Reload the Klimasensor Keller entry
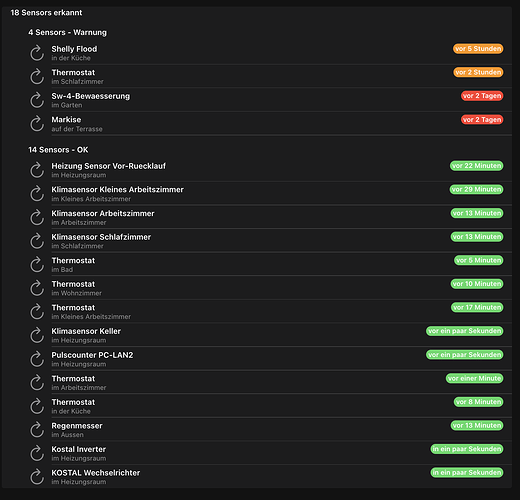520x500 pixels. [37, 335]
